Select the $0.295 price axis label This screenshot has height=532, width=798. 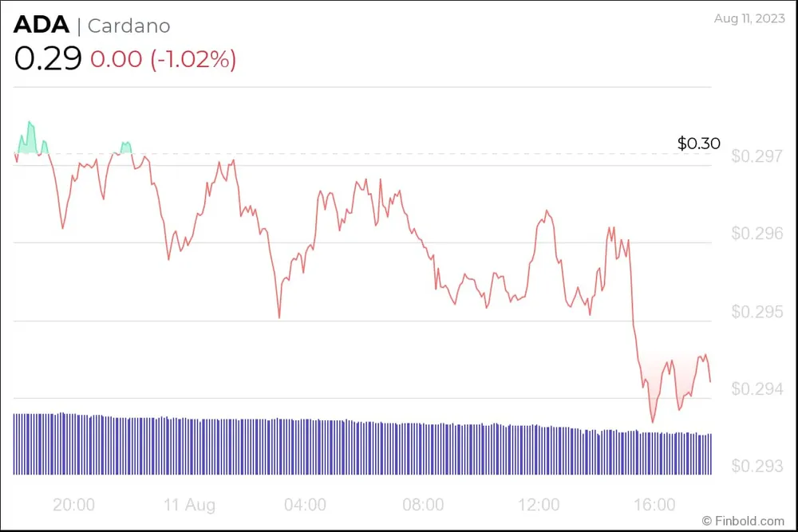[756, 312]
